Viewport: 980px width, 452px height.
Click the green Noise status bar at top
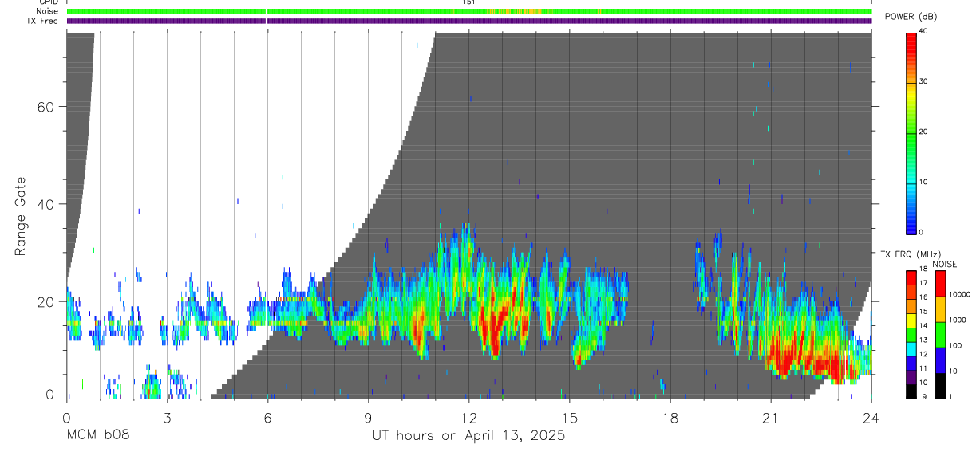469,11
